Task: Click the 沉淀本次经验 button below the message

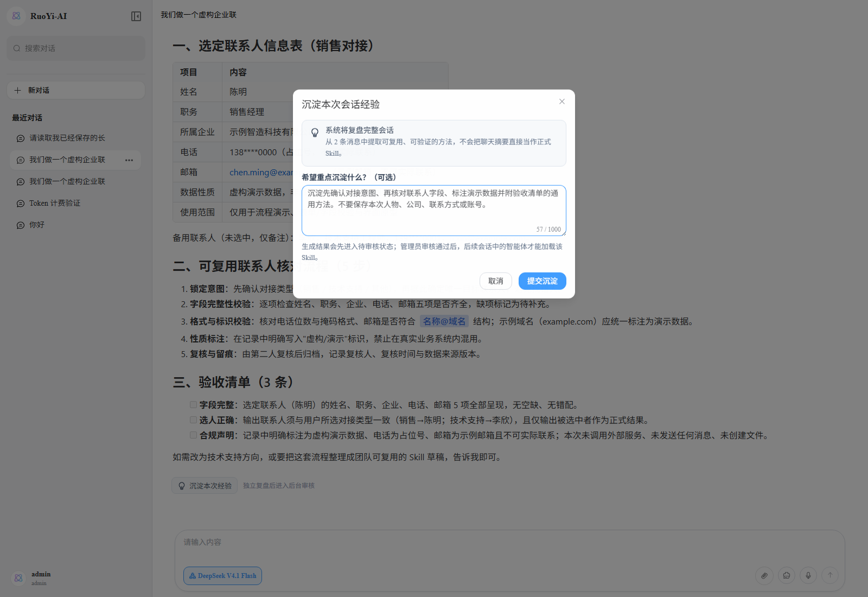Action: (205, 486)
